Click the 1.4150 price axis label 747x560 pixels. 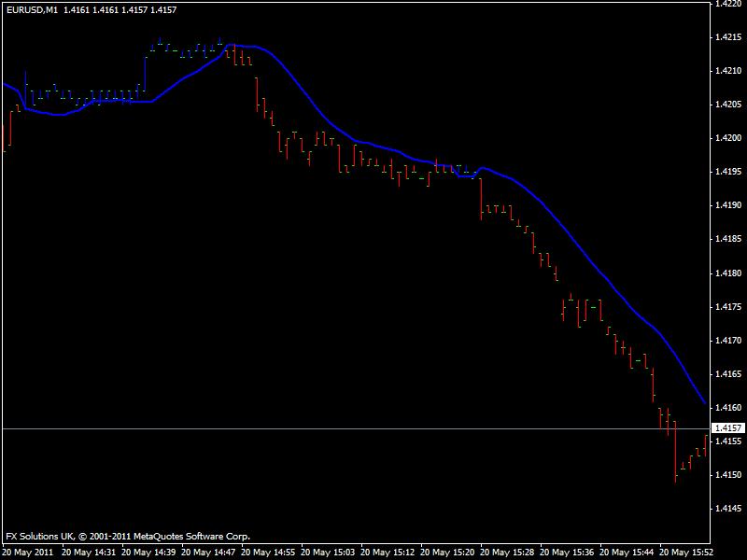(728, 475)
